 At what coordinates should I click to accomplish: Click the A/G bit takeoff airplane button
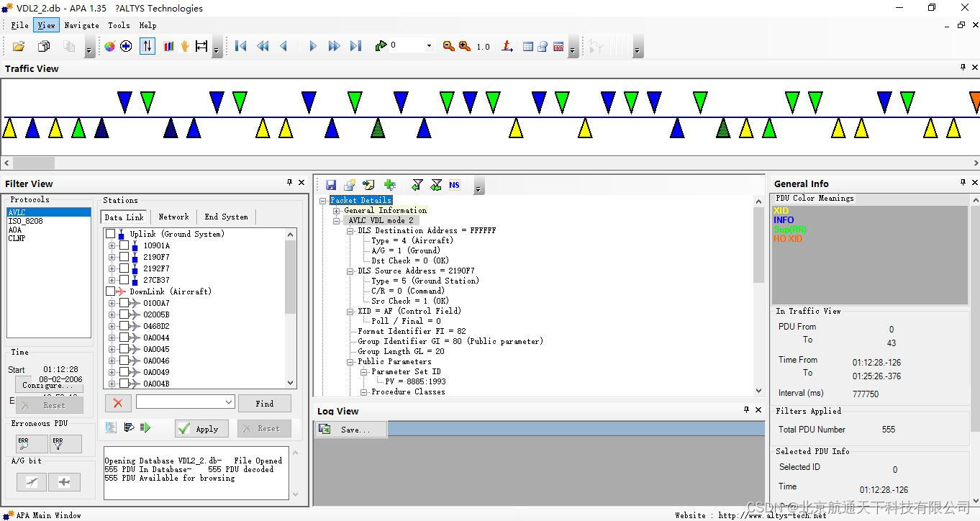pyautogui.click(x=32, y=481)
